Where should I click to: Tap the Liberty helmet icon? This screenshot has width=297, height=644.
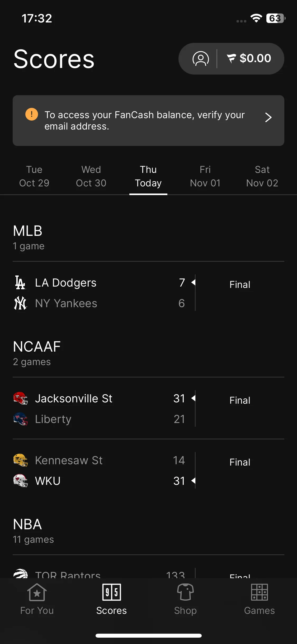pyautogui.click(x=21, y=419)
